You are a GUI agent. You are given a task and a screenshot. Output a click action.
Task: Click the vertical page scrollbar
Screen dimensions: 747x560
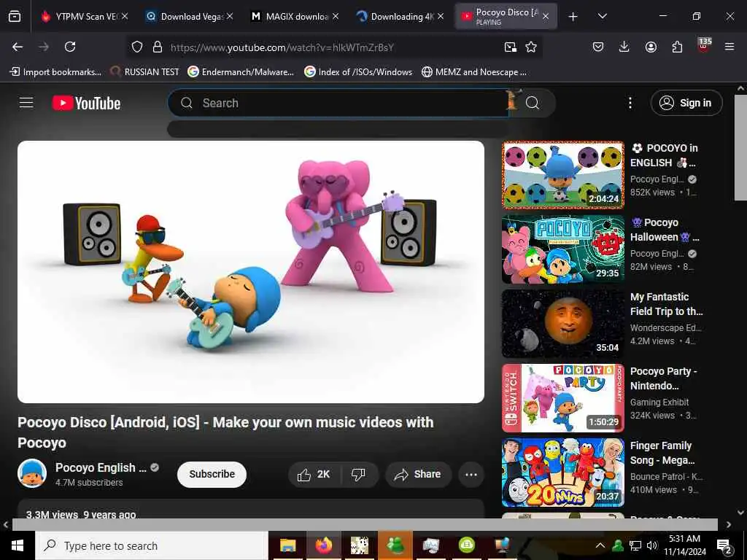[x=741, y=147]
